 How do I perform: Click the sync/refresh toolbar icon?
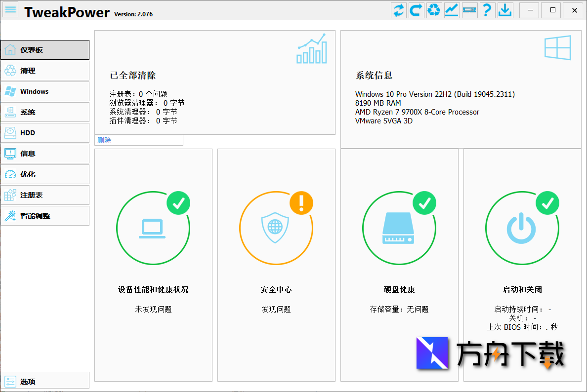click(398, 10)
